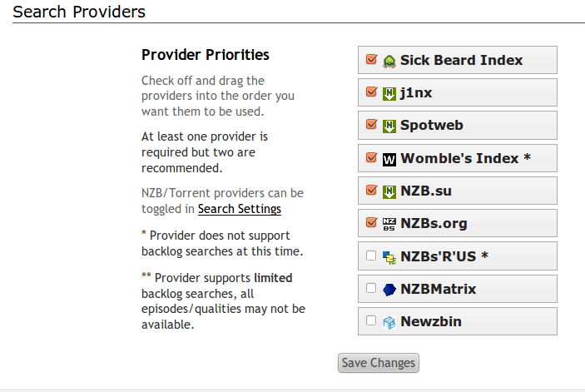
Task: Select the NZBs.org provider label
Action: [434, 224]
